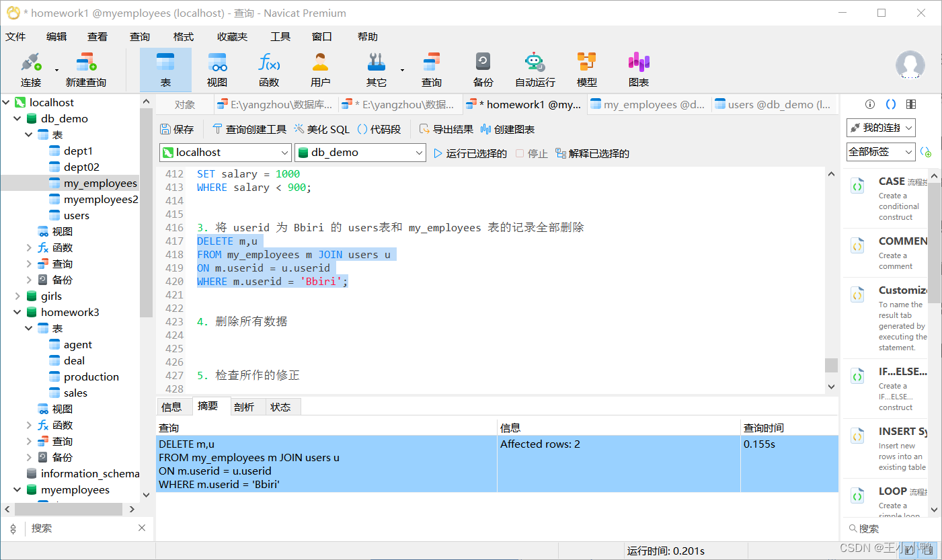Open the 格式 menu

(184, 37)
